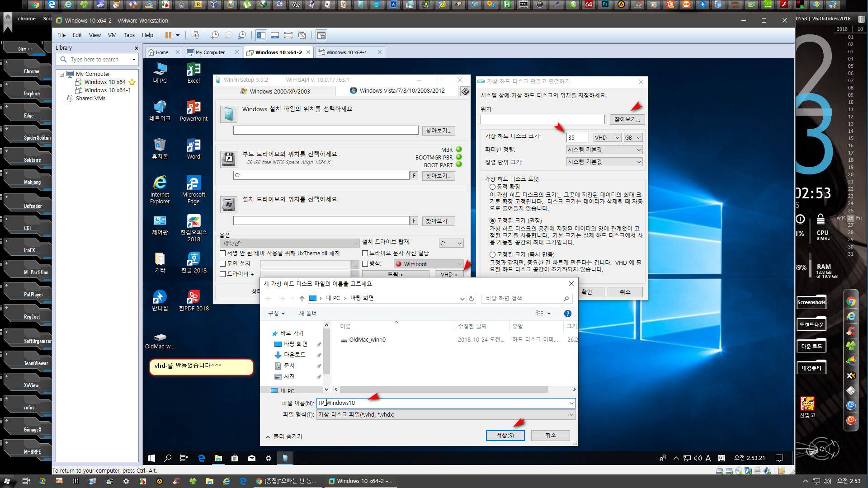The image size is (868, 488).
Task: Switch to the VMware Home tab
Action: click(x=162, y=52)
